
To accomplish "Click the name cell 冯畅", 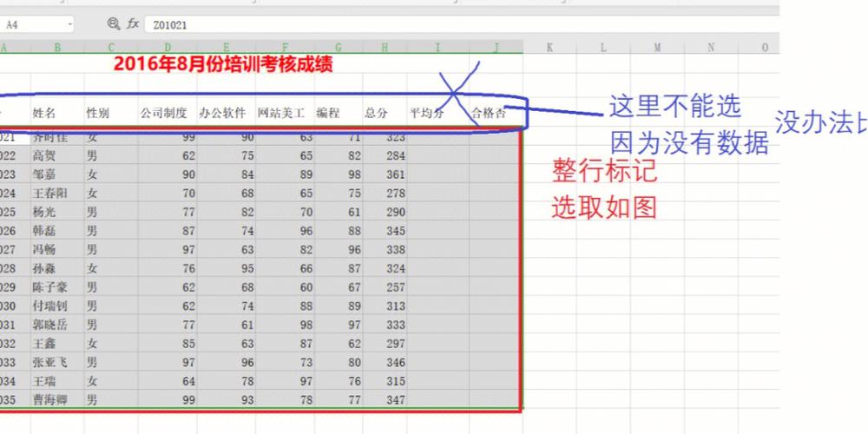I will point(57,250).
